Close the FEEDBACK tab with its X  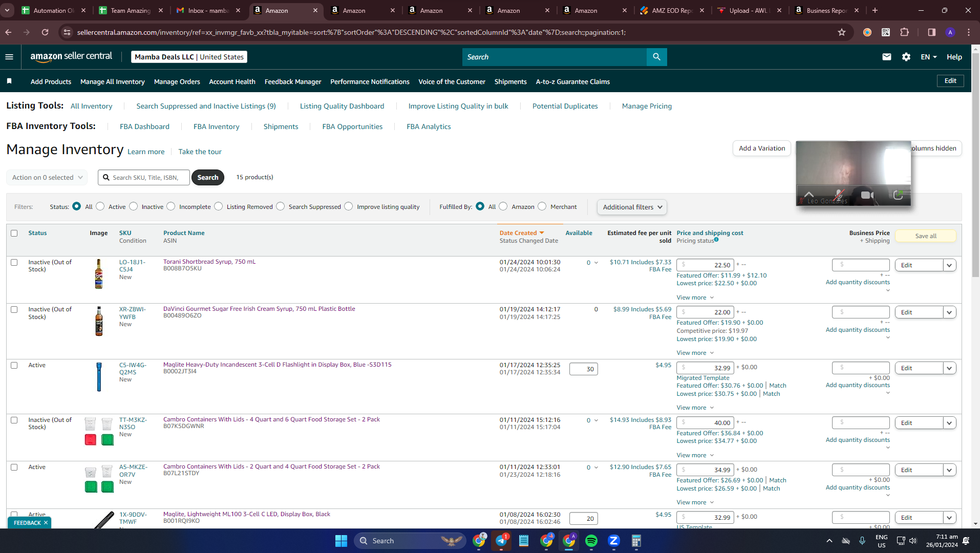[x=46, y=523]
